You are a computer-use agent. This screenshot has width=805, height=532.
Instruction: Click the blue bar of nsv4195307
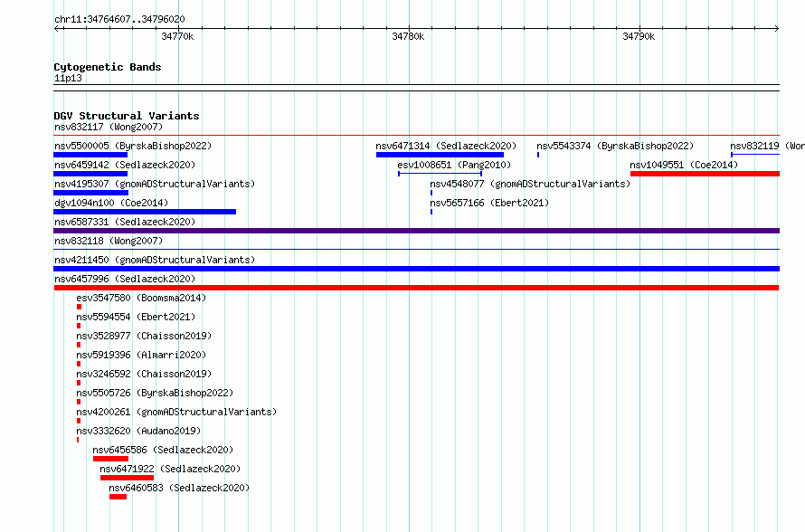click(91, 193)
